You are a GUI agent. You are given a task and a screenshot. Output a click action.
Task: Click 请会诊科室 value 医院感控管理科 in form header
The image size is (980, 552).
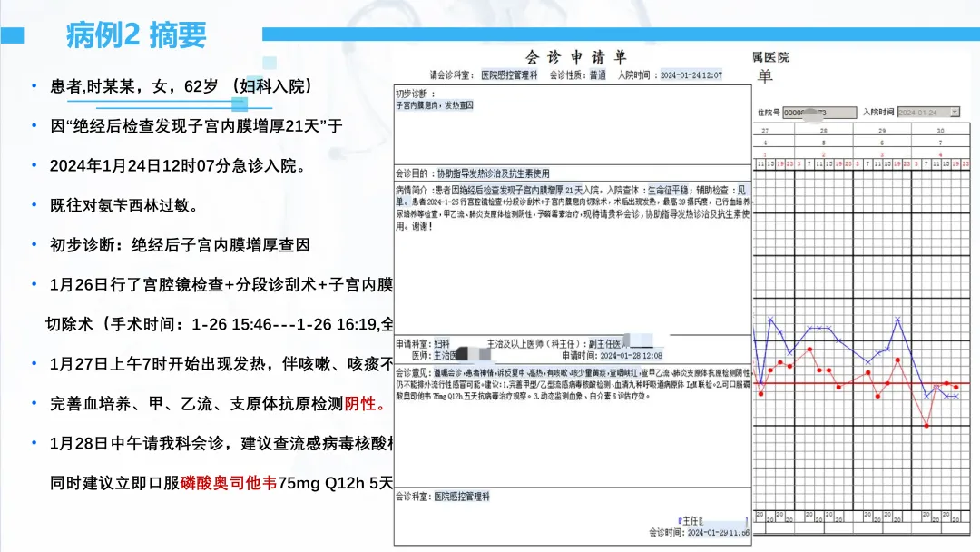(x=509, y=75)
